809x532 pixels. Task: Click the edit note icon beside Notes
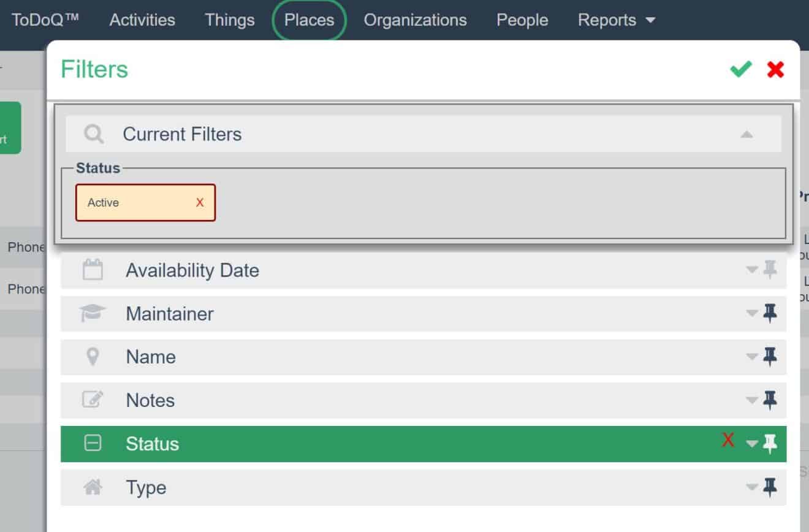pyautogui.click(x=93, y=400)
